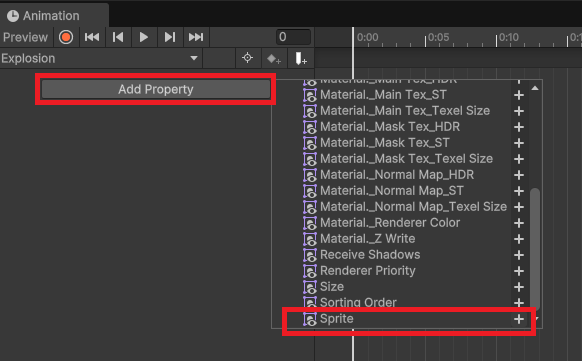Click the 0:05 mark on timeline ruler
The image size is (582, 361).
tap(438, 37)
